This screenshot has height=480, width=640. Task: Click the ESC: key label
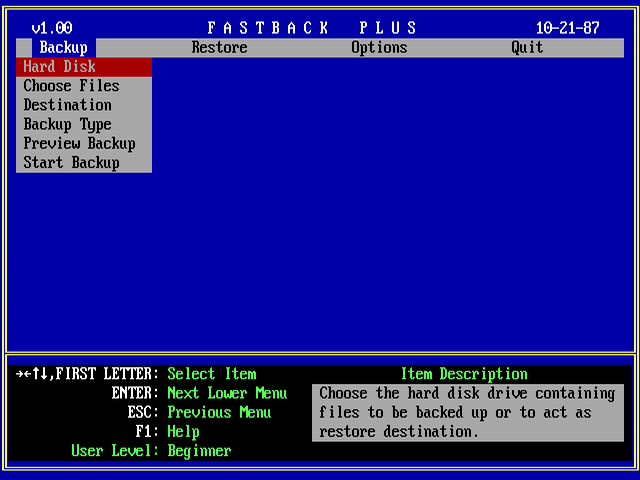(x=143, y=412)
